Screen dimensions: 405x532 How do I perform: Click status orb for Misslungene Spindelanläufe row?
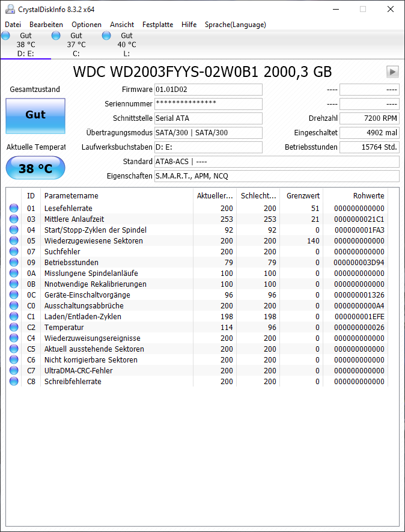(14, 273)
